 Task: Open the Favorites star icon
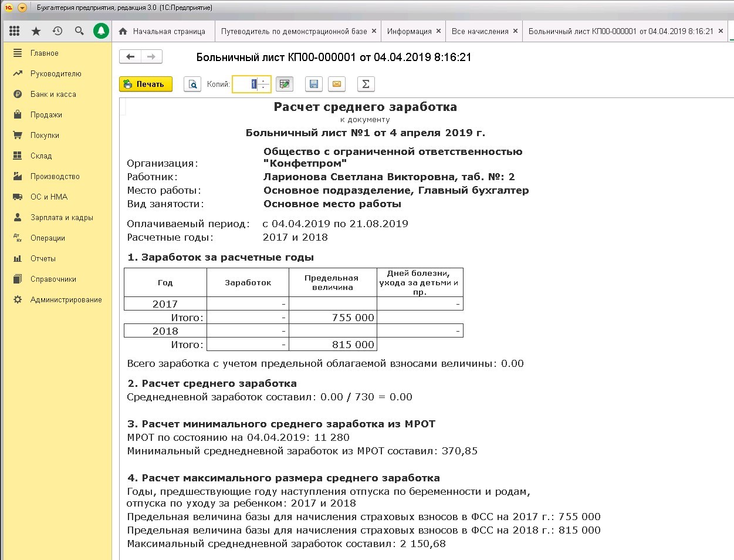pos(36,31)
